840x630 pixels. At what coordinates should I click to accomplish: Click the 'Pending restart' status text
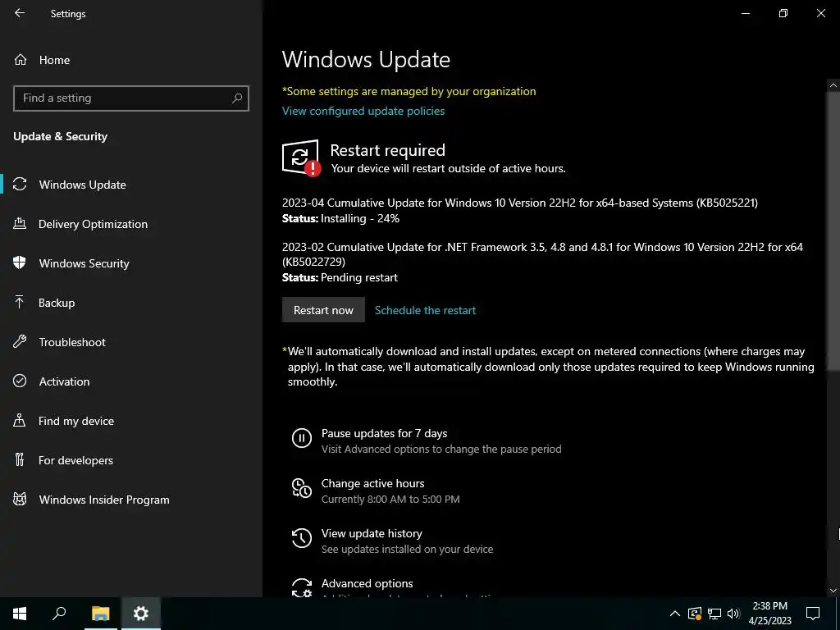359,277
